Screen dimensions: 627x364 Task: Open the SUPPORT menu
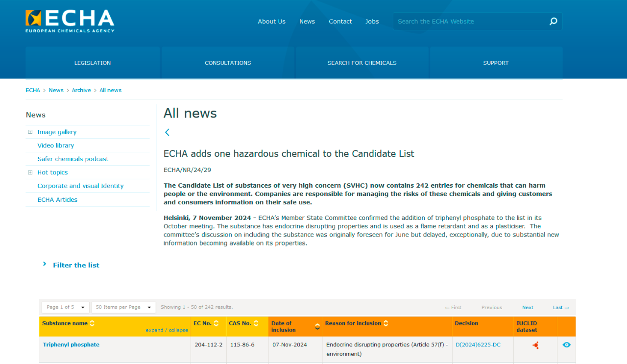(x=496, y=63)
